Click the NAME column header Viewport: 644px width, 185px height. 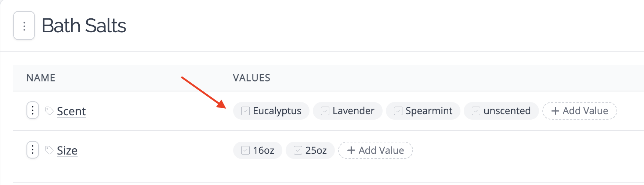click(x=41, y=78)
